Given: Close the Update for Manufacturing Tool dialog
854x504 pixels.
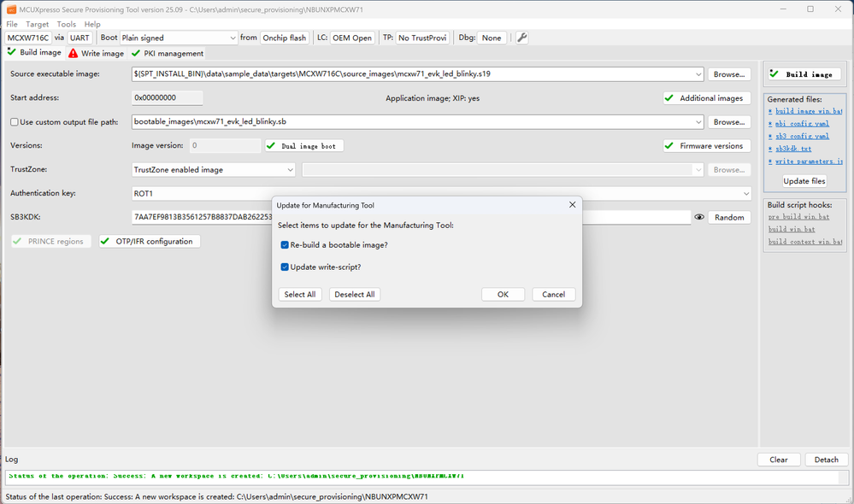Looking at the screenshot, I should (x=572, y=205).
